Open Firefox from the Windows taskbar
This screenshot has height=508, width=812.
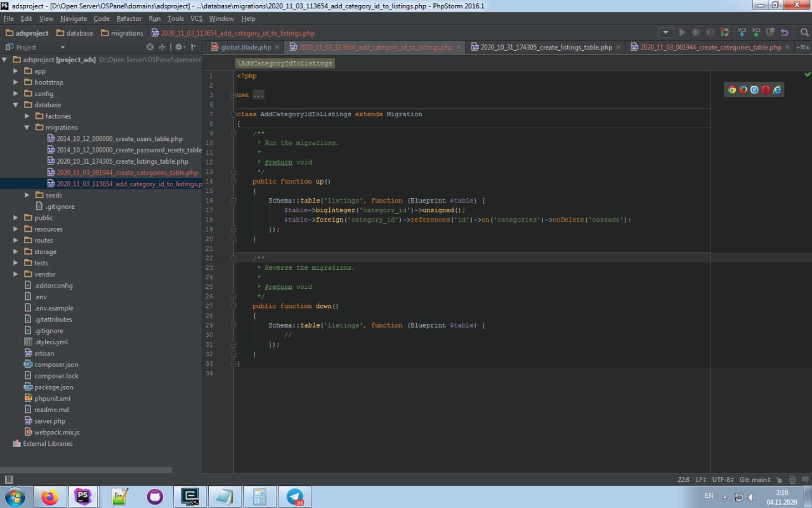(x=49, y=497)
